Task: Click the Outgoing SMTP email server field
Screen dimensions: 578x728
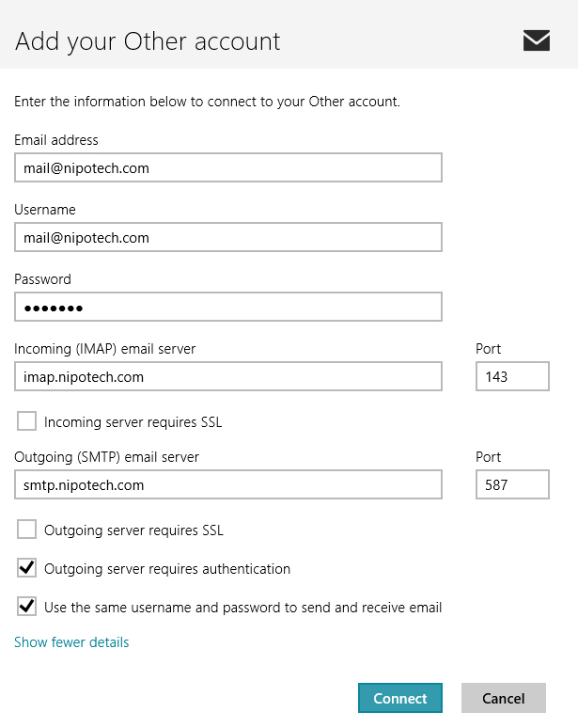Action: pyautogui.click(x=228, y=484)
